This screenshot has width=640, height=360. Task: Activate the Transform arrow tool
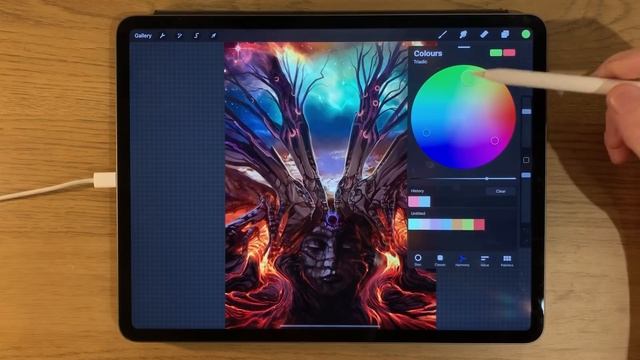[x=213, y=36]
